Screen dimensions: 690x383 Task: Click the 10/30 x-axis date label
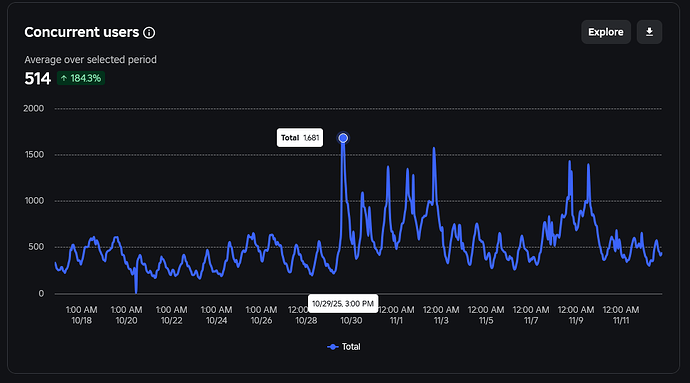(351, 320)
